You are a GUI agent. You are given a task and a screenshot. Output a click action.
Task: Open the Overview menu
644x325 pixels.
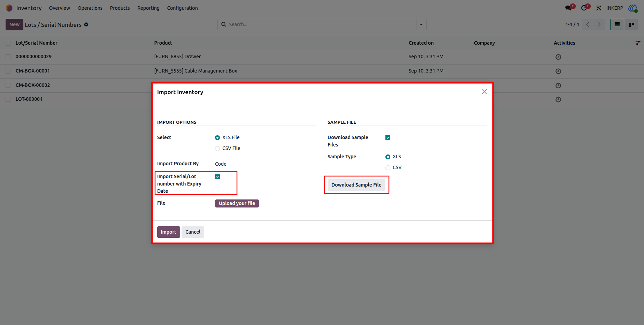point(60,8)
